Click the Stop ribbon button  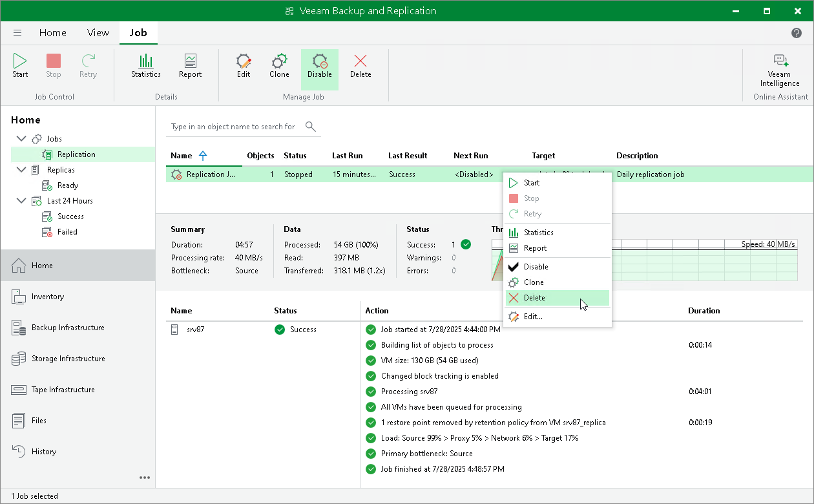click(54, 67)
